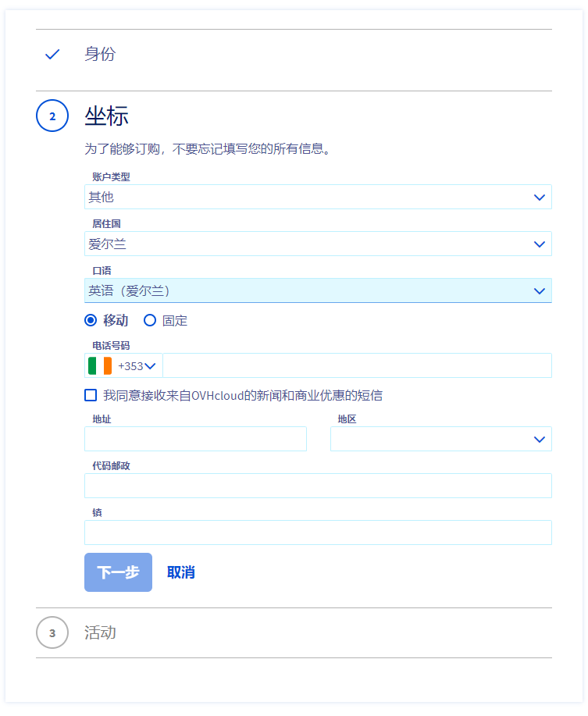Click the 取消 link
This screenshot has height=716, width=588.
point(181,572)
